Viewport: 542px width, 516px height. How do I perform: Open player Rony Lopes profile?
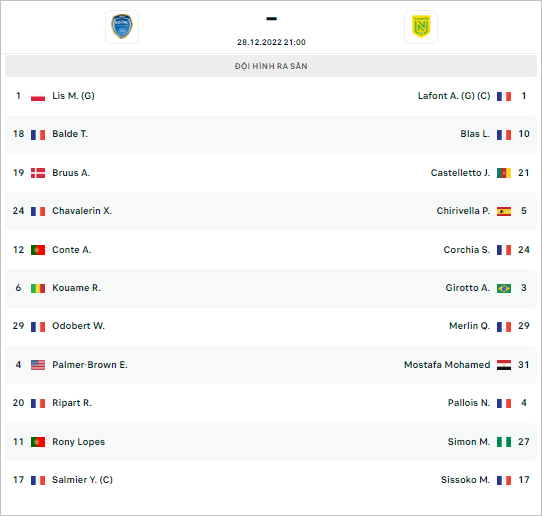78,442
